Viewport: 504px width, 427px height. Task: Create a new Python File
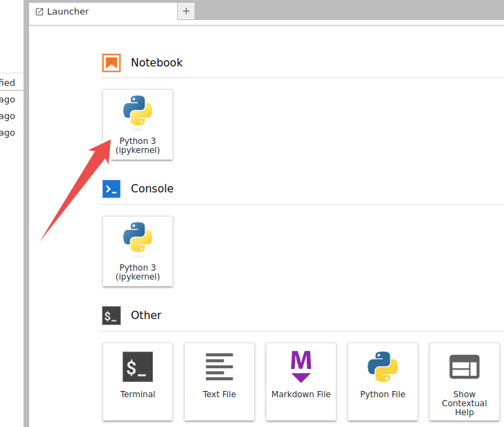pyautogui.click(x=383, y=381)
